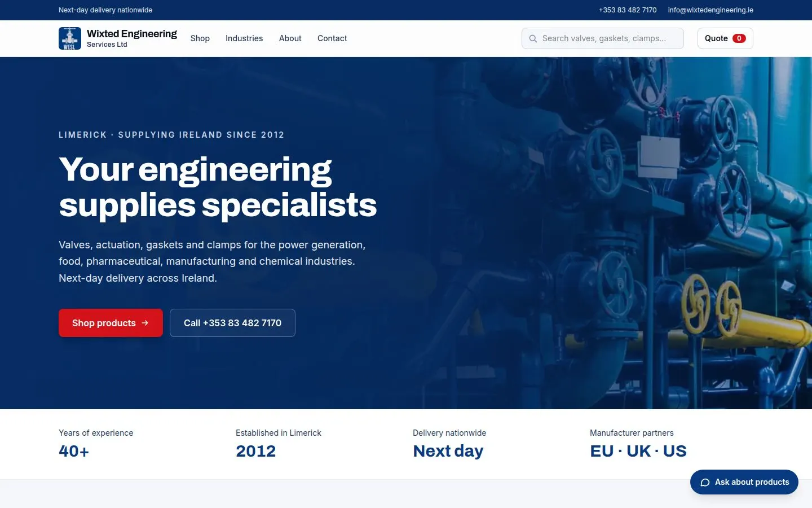Click the info@wixtedengineering.ie email link

[710, 10]
